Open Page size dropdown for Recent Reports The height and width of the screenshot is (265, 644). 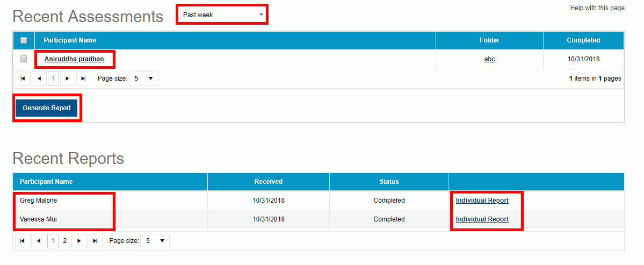point(155,241)
